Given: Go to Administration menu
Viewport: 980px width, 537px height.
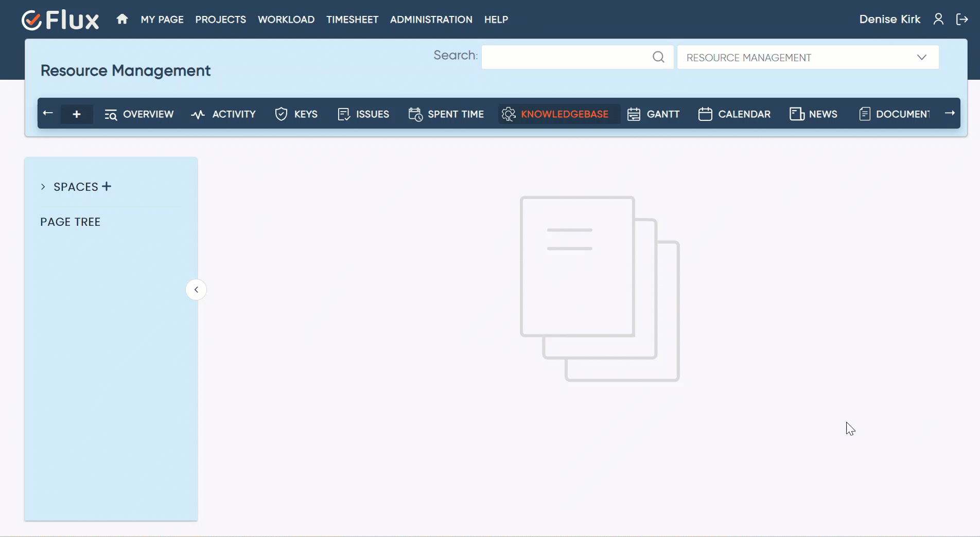Looking at the screenshot, I should pos(431,20).
